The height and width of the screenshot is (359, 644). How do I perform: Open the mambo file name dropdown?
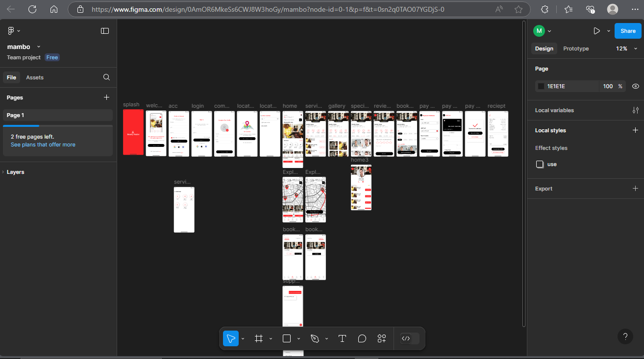coord(39,47)
